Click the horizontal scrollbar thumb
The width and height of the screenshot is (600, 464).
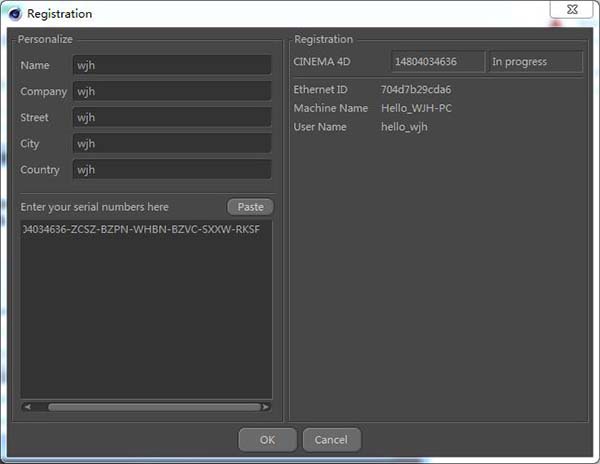pyautogui.click(x=155, y=407)
